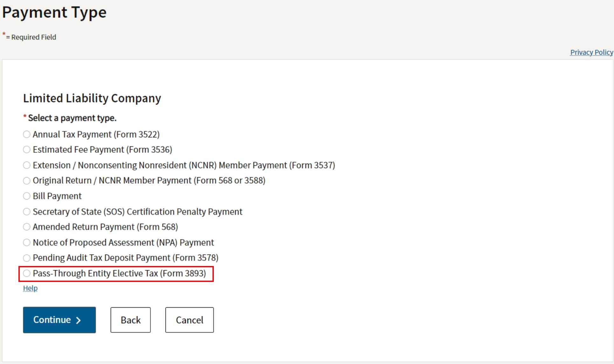Choose Secretary of State Certification Penalty Payment
The height and width of the screenshot is (364, 614).
pyautogui.click(x=27, y=212)
